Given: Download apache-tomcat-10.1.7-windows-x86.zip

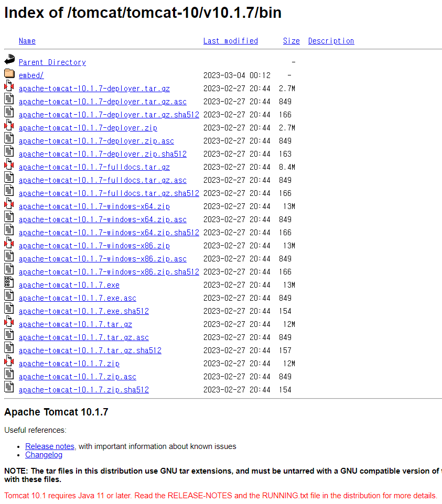Looking at the screenshot, I should 94,246.
